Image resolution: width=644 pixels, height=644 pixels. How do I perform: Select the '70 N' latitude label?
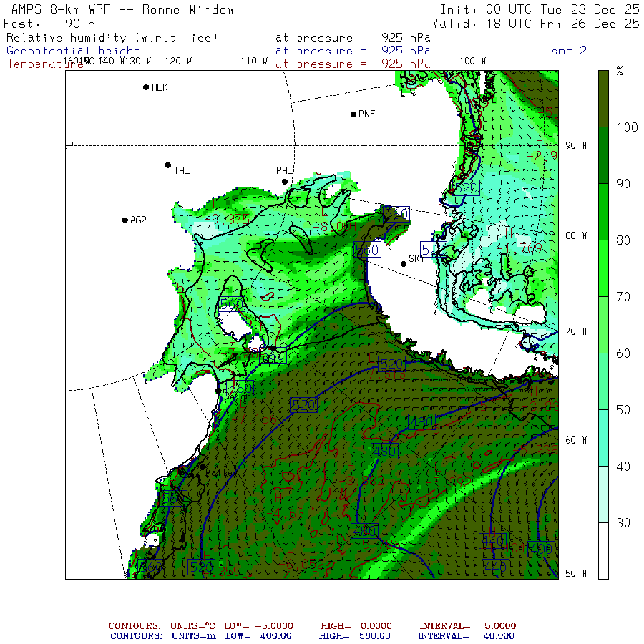[x=576, y=331]
